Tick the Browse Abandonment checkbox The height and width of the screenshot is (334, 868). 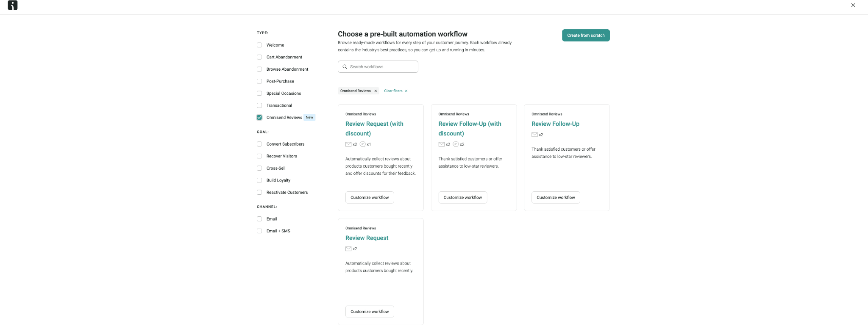pyautogui.click(x=259, y=69)
